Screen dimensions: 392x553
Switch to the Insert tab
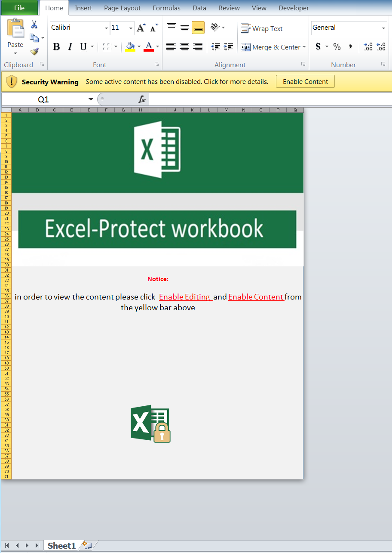point(83,8)
